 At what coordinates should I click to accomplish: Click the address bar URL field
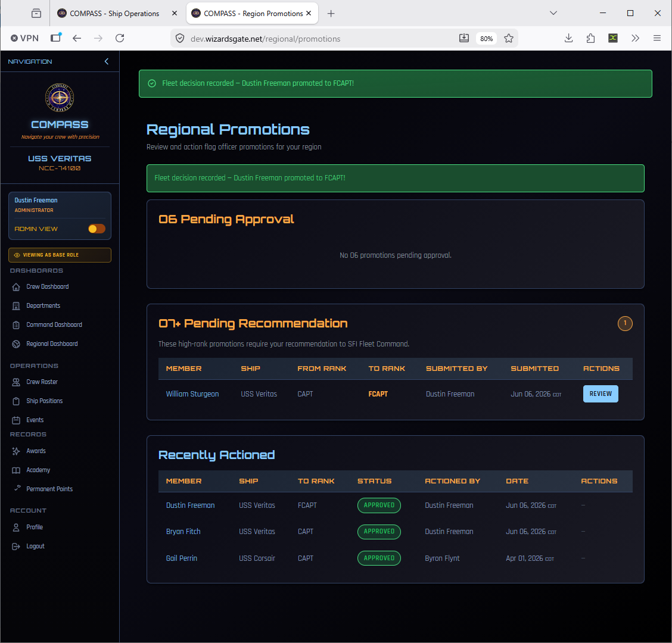click(x=266, y=39)
